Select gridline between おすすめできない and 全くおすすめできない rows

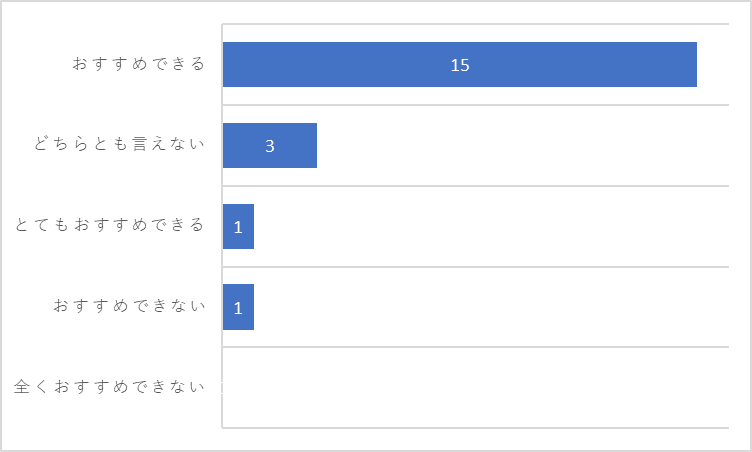[x=475, y=346]
